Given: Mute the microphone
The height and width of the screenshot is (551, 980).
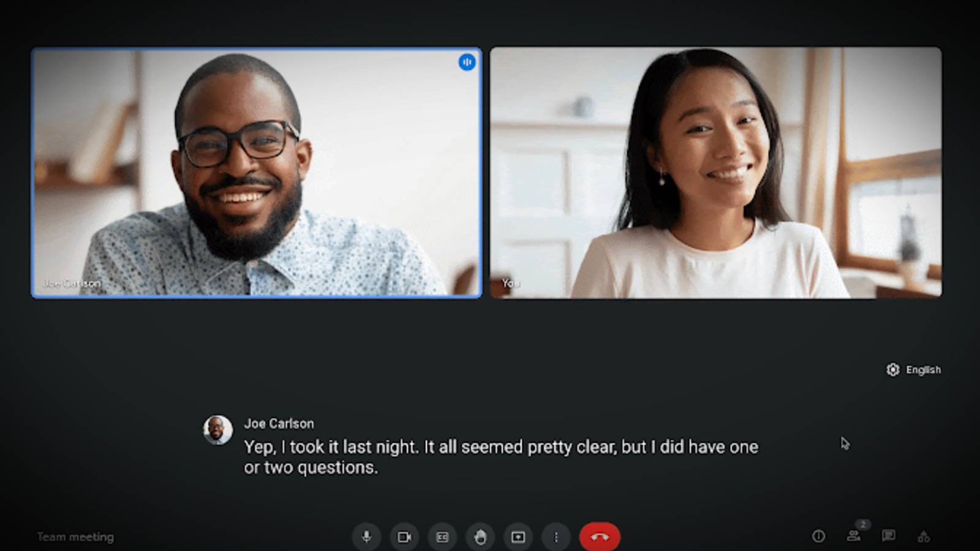Looking at the screenshot, I should pos(366,537).
